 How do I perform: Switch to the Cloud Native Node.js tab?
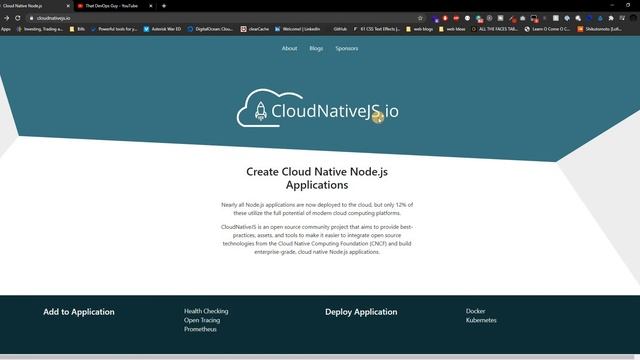click(33, 6)
